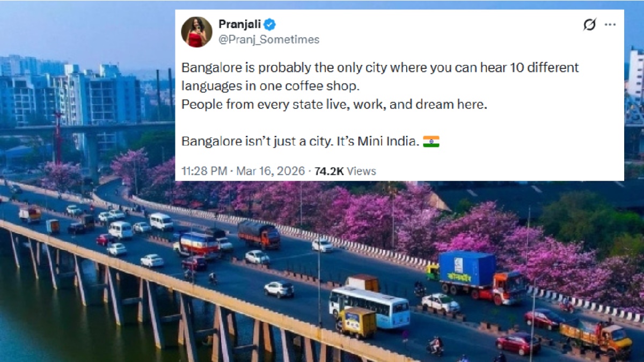
Task: Select the white and blue bus
Action: [x=370, y=307]
